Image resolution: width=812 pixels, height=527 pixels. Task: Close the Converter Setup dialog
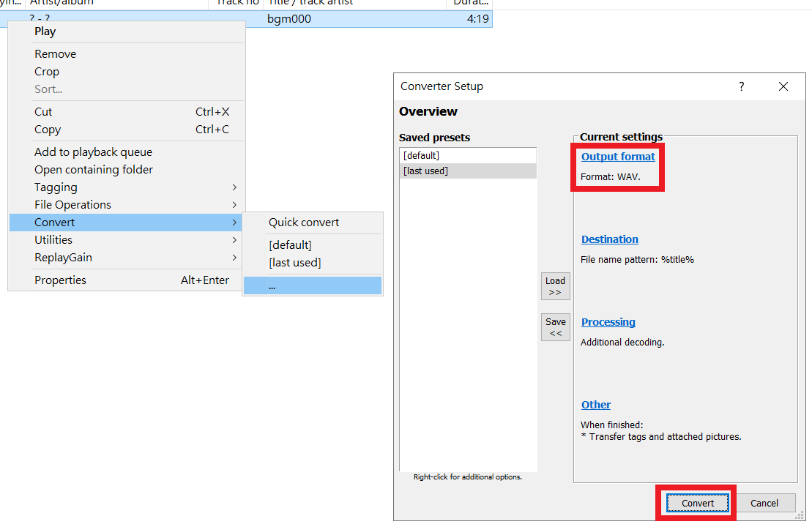tap(783, 86)
